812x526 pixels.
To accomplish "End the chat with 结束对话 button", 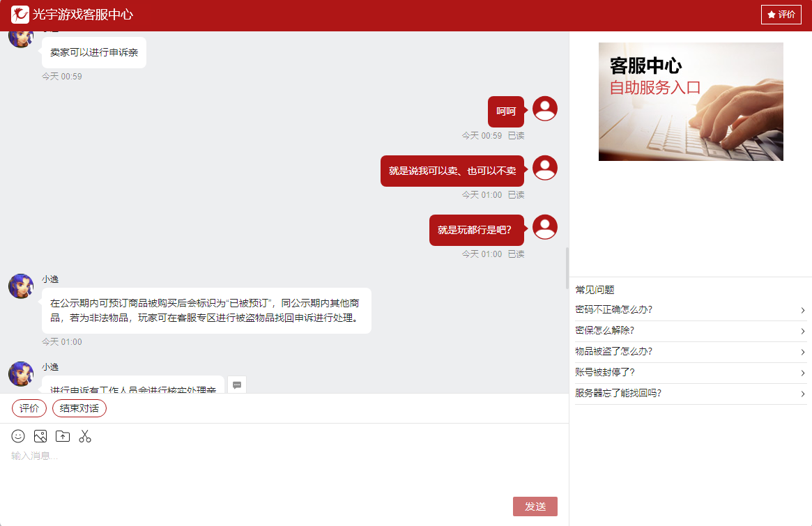I will (x=79, y=408).
